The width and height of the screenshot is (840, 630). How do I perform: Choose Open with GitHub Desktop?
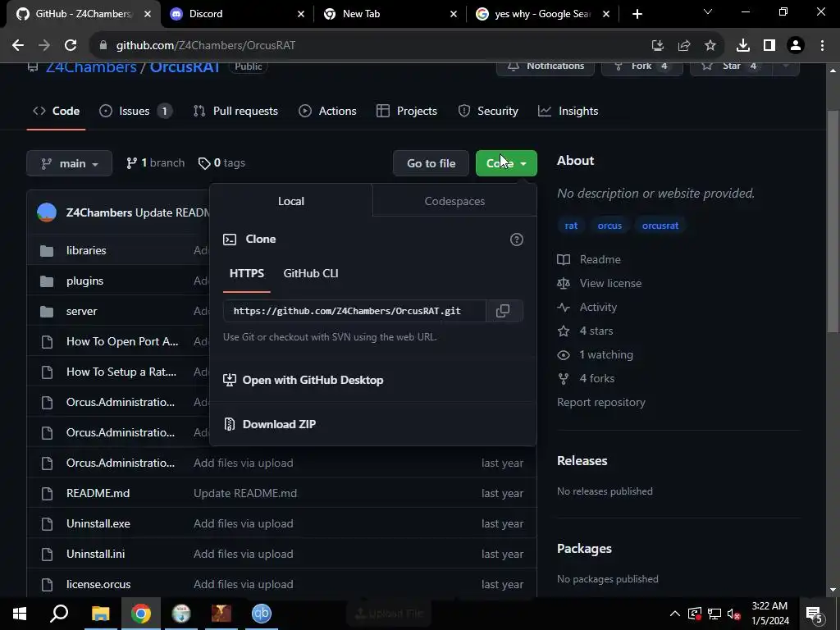304,380
